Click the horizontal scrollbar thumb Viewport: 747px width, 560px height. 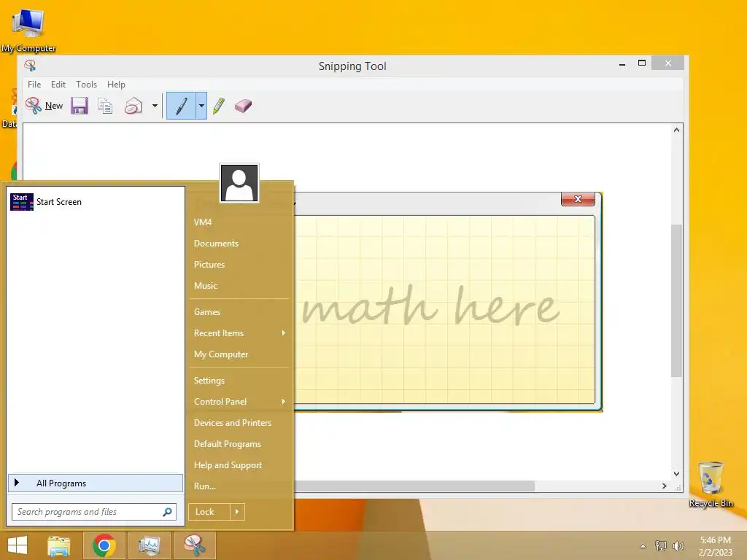(414, 486)
